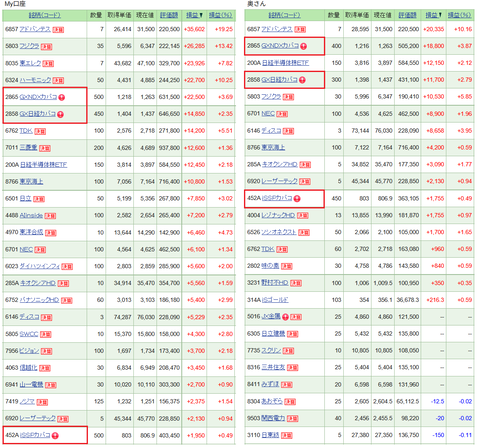The width and height of the screenshot is (480, 448).
Task: Click red badge beside アドバンテス in My口座 table
Action: pyautogui.click(x=58, y=30)
